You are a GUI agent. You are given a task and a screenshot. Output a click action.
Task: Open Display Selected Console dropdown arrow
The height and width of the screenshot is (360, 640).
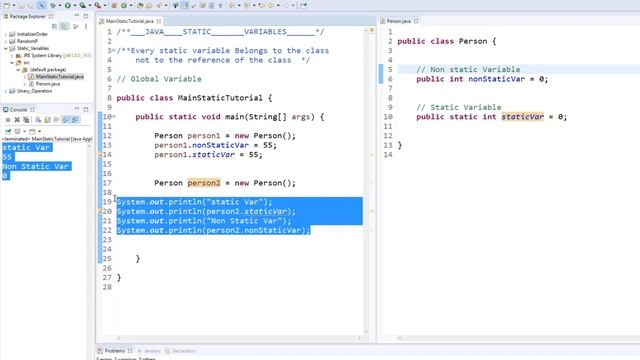24,131
